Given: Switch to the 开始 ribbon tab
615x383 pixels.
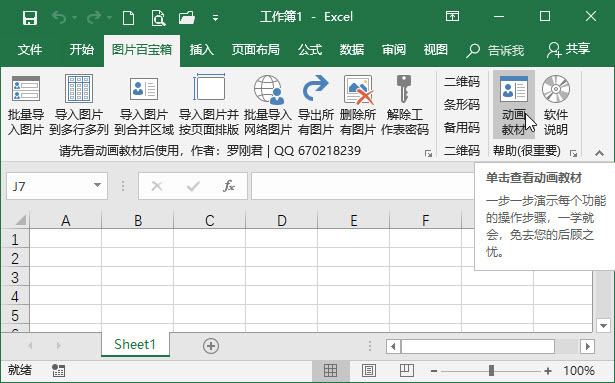Looking at the screenshot, I should click(82, 50).
